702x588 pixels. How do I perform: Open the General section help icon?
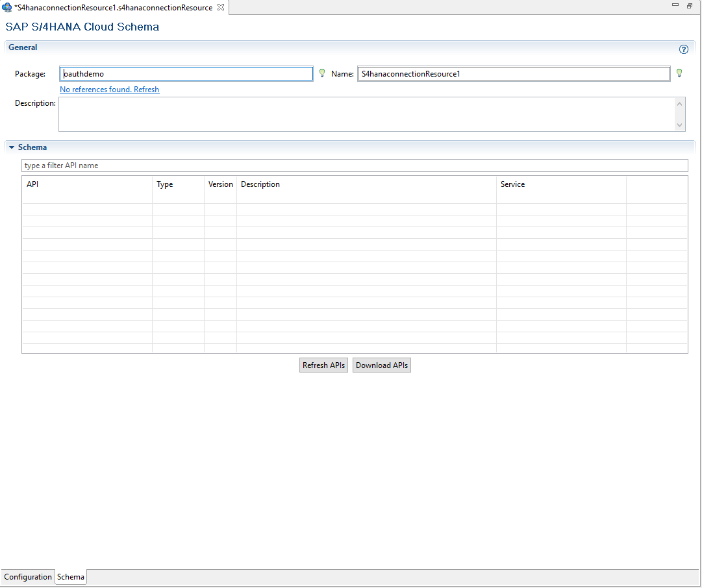[683, 49]
